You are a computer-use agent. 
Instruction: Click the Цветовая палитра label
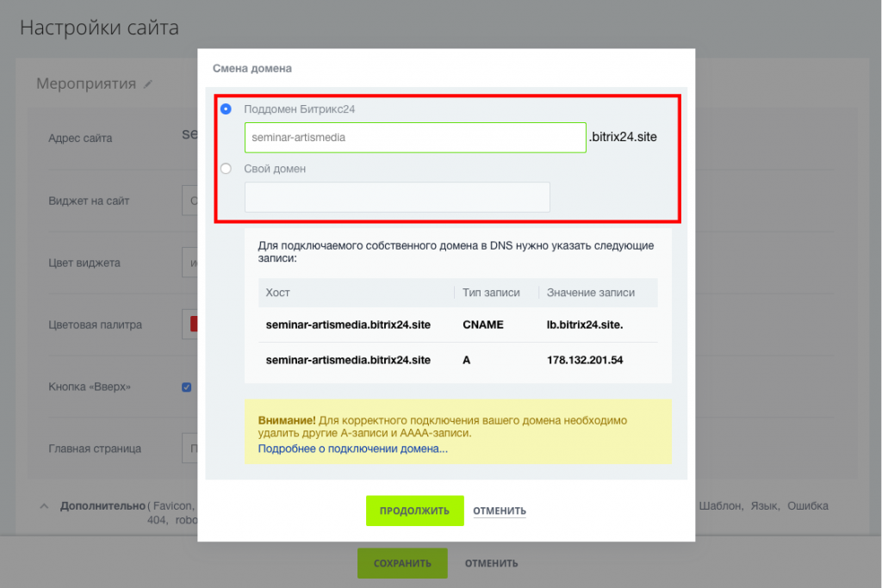point(95,325)
